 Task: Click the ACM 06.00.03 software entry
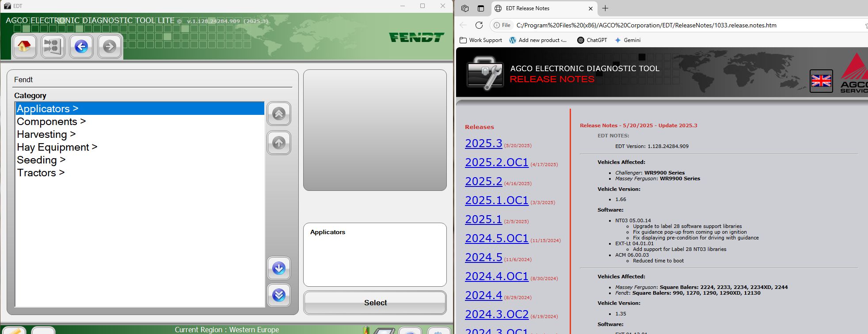click(x=632, y=255)
